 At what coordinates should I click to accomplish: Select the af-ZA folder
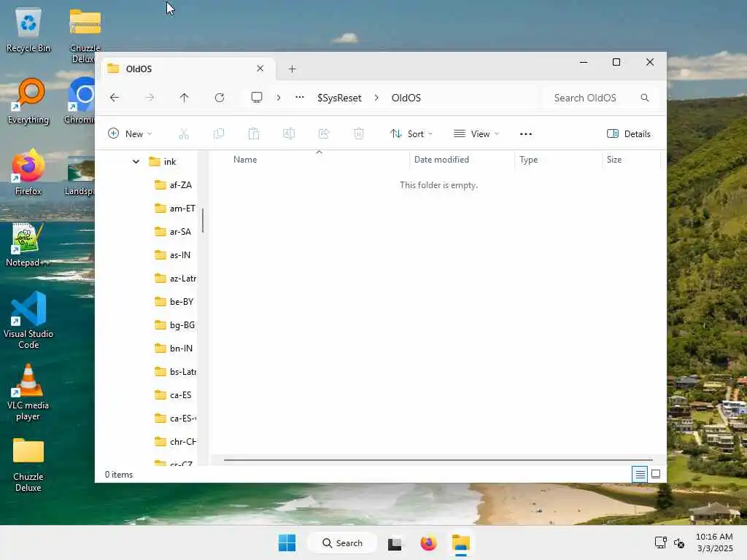point(174,185)
